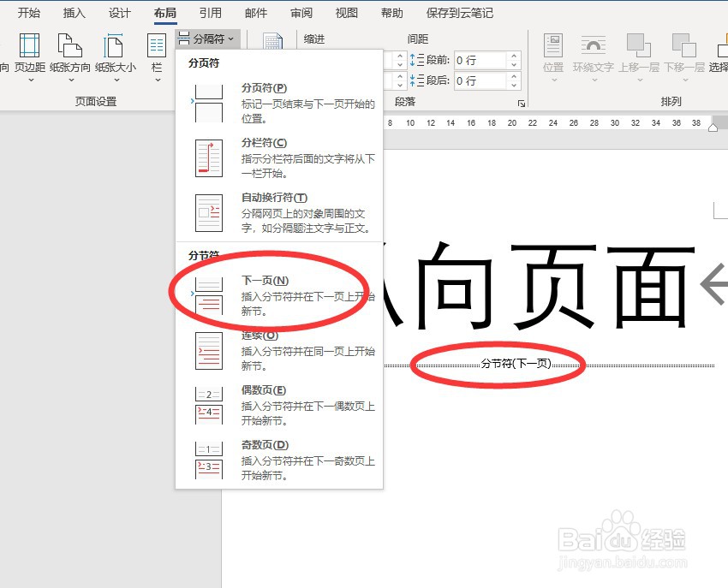
Task: Click the horizontal ruler above the document
Action: point(514,123)
